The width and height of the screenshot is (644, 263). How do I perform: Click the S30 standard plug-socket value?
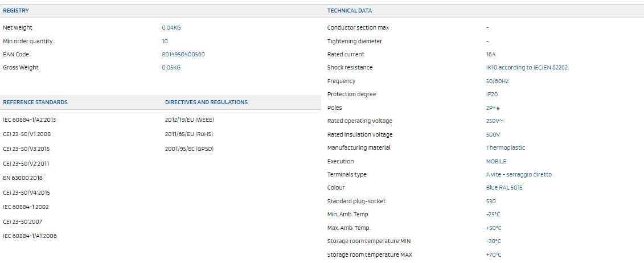click(x=492, y=202)
